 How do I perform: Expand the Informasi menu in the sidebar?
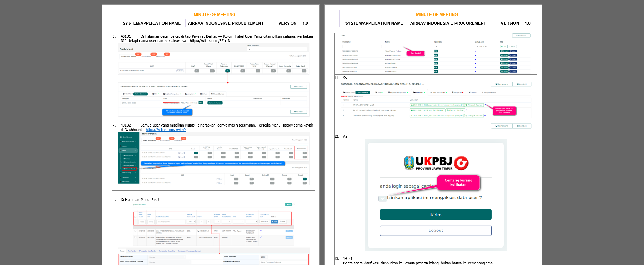[x=128, y=182]
